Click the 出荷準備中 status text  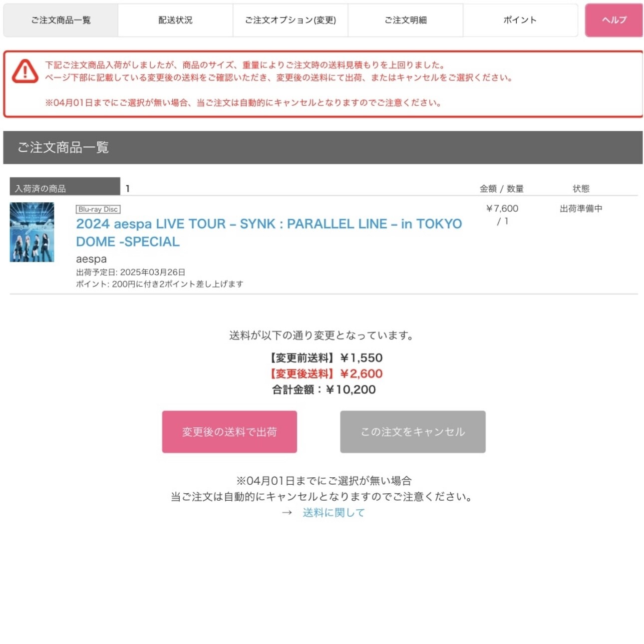581,209
